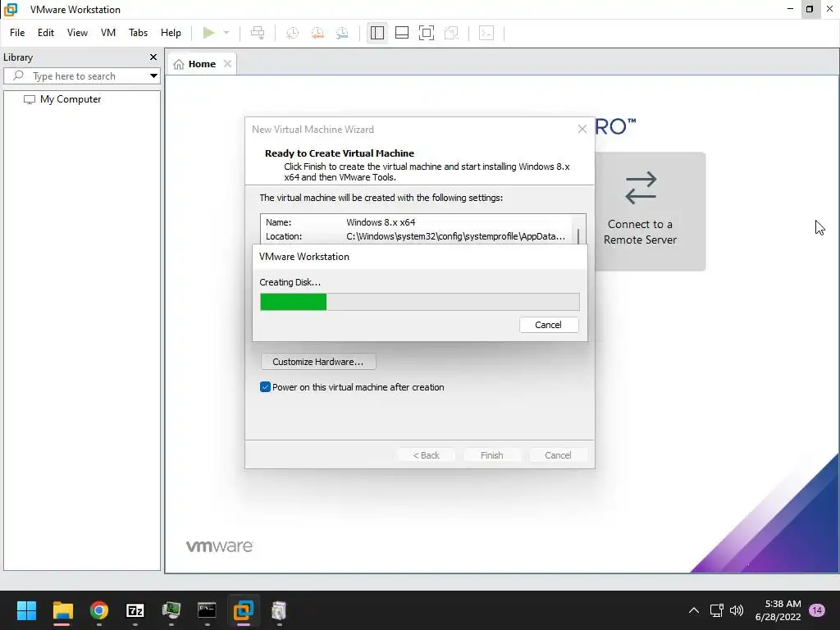Open the clock and date flyout
The image size is (840, 630).
(778, 610)
